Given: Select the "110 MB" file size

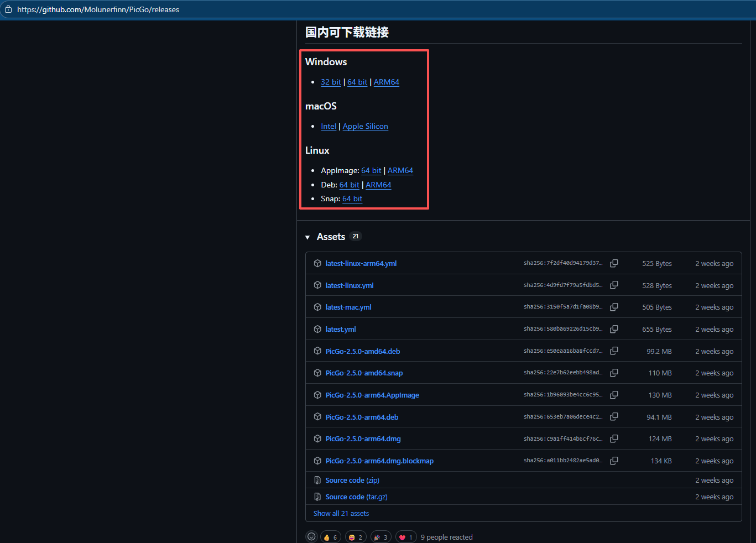Looking at the screenshot, I should point(660,373).
